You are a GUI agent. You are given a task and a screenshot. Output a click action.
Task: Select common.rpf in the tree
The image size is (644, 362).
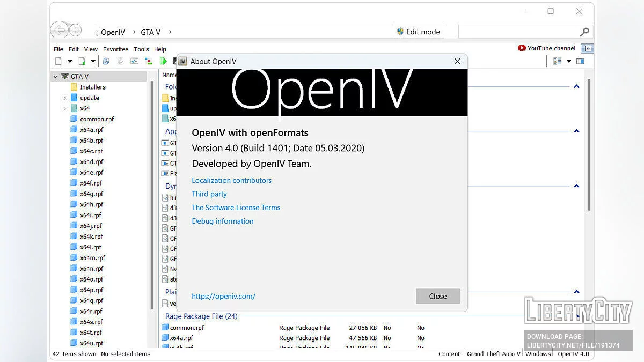pyautogui.click(x=97, y=119)
